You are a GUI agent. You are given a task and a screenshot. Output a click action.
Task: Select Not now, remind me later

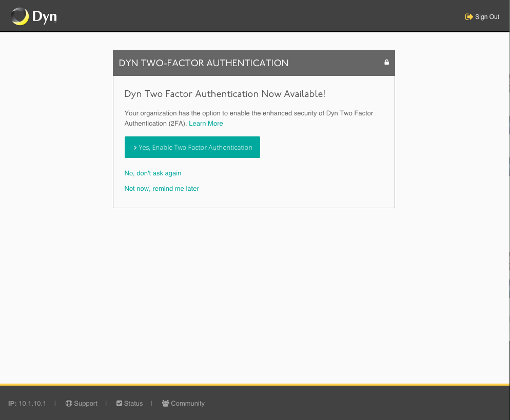click(x=162, y=189)
